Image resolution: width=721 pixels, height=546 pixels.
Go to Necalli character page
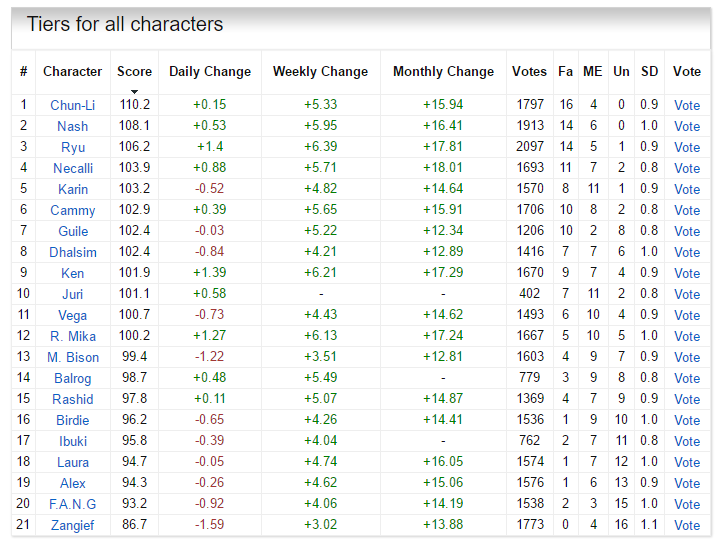(72, 168)
